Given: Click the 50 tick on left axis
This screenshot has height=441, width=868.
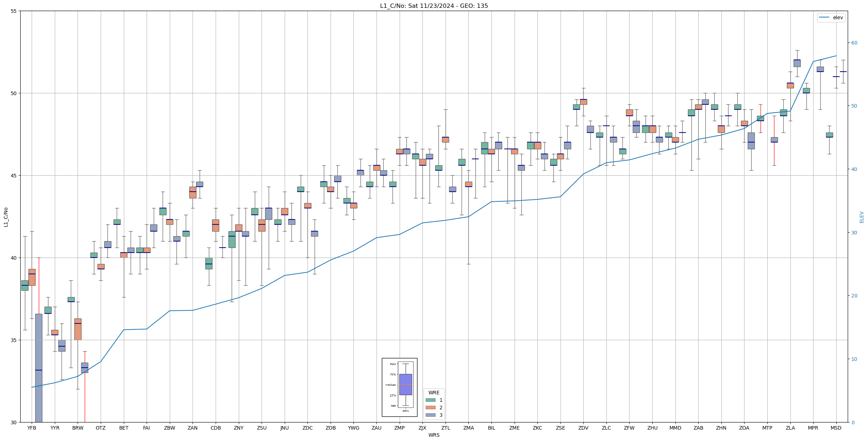Looking at the screenshot, I should tap(14, 93).
